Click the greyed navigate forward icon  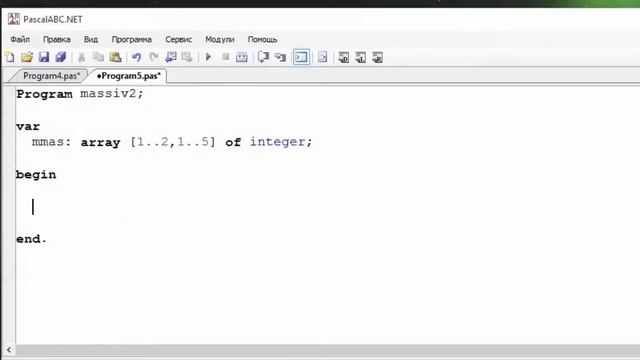[x=187, y=57]
